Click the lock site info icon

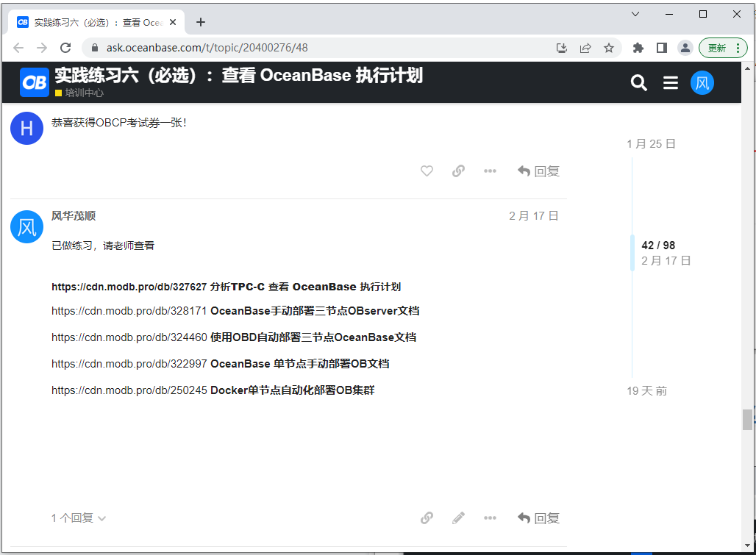coord(95,48)
